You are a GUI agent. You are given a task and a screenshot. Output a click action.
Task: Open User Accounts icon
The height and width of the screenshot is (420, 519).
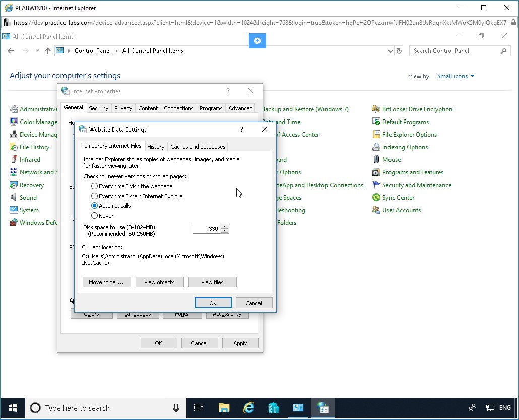pyautogui.click(x=376, y=210)
